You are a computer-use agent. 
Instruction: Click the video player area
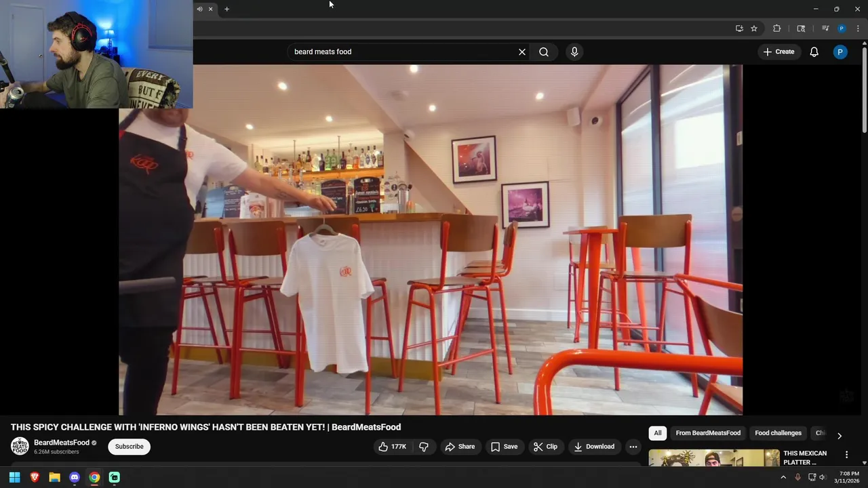(x=431, y=240)
